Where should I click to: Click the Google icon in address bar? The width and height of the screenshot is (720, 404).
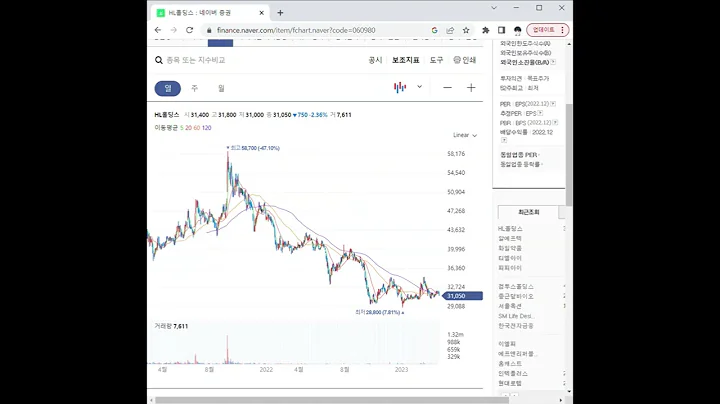(x=434, y=30)
